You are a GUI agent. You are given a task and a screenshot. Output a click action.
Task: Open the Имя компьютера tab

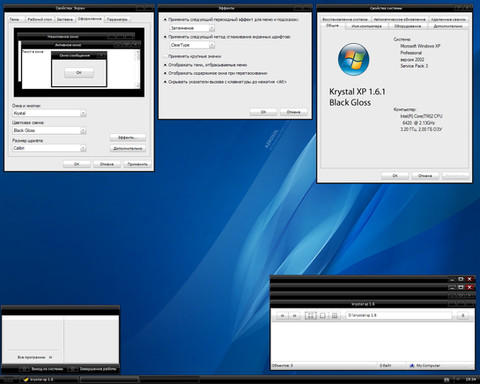tap(367, 26)
